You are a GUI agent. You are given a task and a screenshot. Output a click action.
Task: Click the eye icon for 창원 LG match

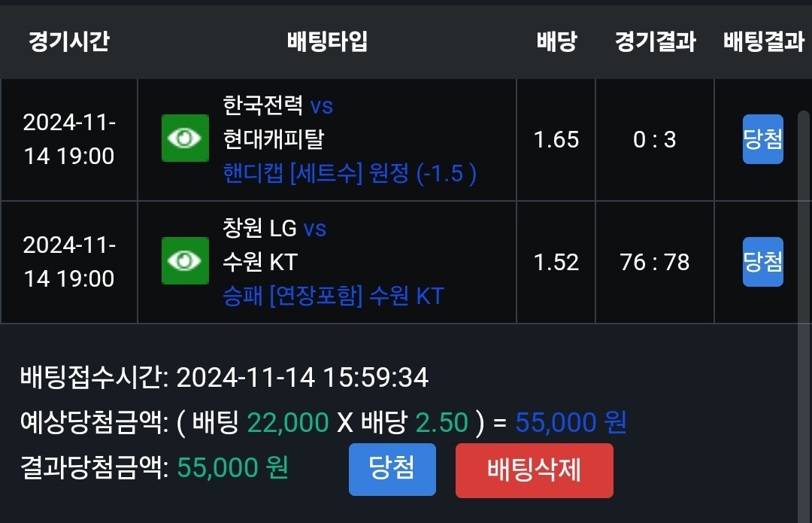(x=185, y=261)
